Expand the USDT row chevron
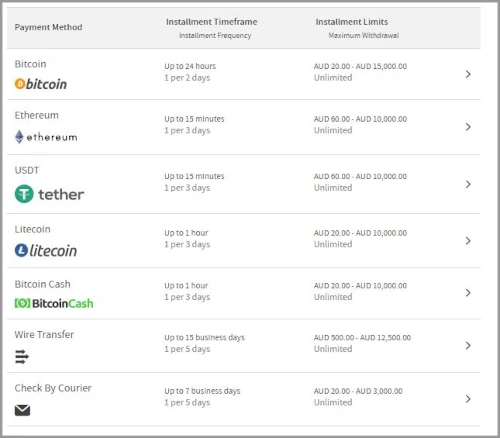This screenshot has height=438, width=500. pyautogui.click(x=468, y=184)
